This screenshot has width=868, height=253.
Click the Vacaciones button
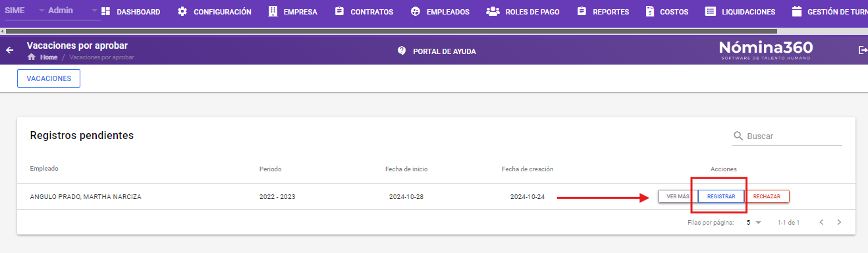point(49,78)
